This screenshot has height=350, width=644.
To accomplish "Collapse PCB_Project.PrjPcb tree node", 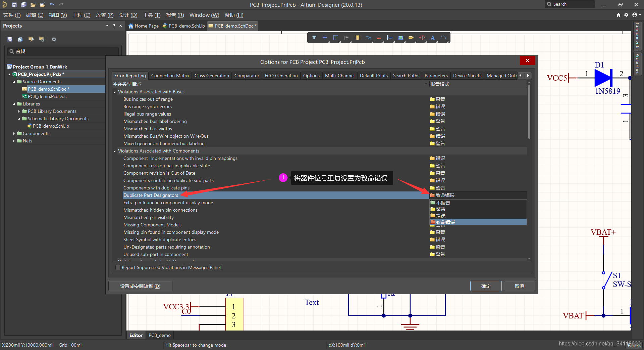I will coord(9,74).
